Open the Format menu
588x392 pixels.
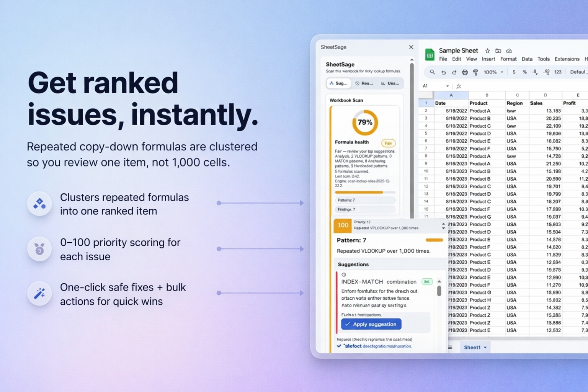[x=508, y=59]
